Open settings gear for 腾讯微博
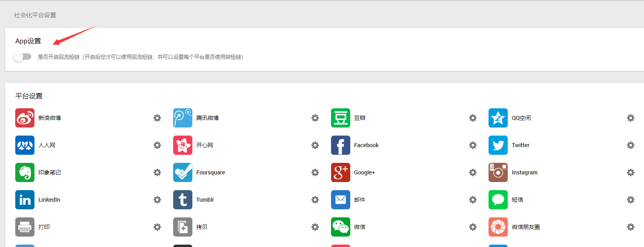This screenshot has height=247, width=644. point(315,118)
